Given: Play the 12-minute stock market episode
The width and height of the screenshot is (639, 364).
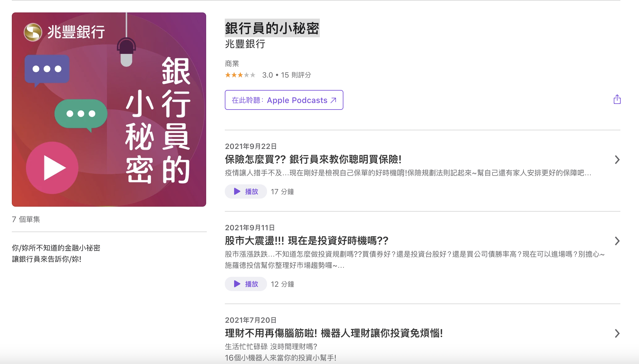Looking at the screenshot, I should coord(246,284).
